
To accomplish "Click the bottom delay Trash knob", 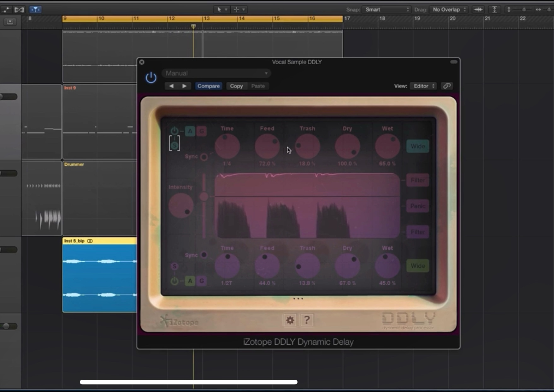I will pyautogui.click(x=307, y=266).
